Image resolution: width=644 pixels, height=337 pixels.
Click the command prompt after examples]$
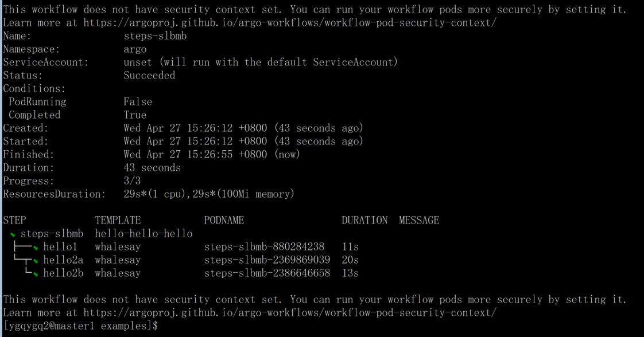(162, 326)
